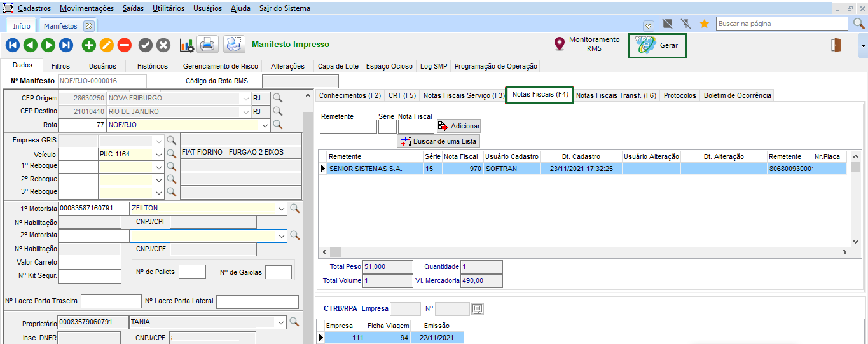Screen dimensions: 868x344
Task: Click magnifier next to Veículo field
Action: 170,154
